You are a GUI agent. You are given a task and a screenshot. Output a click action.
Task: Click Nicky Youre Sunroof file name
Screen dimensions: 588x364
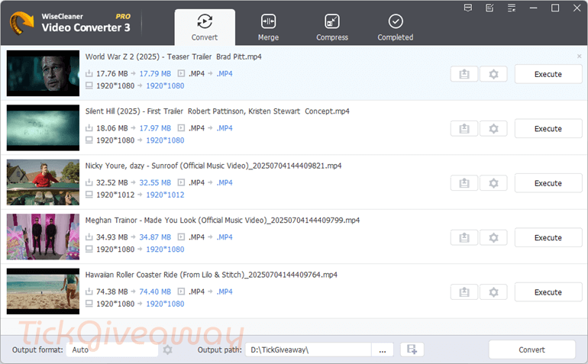click(213, 166)
